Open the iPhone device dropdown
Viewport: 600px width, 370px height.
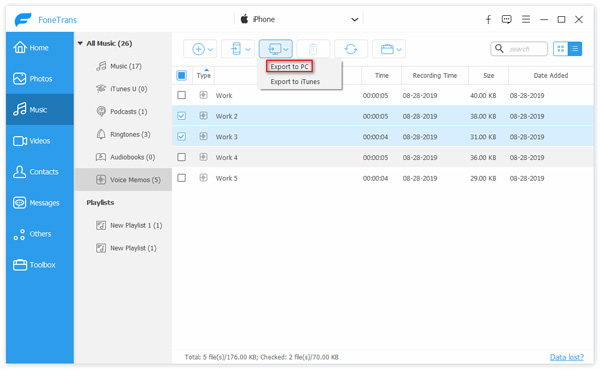point(299,20)
